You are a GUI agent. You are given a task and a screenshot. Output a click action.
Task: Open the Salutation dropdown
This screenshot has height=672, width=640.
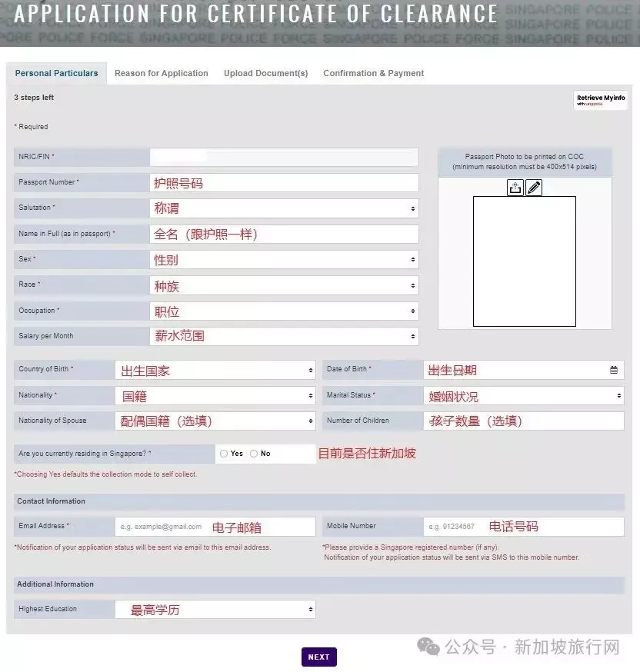pyautogui.click(x=284, y=208)
